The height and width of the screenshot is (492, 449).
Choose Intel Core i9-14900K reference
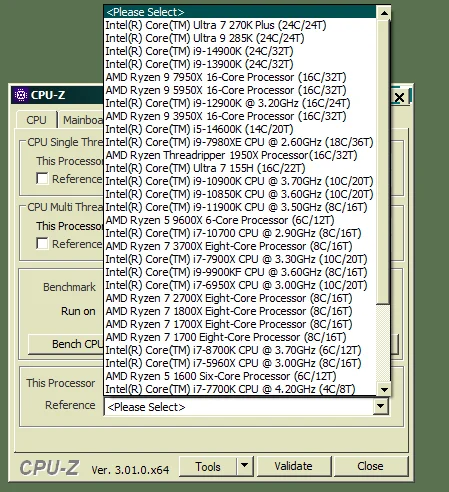pos(240,51)
